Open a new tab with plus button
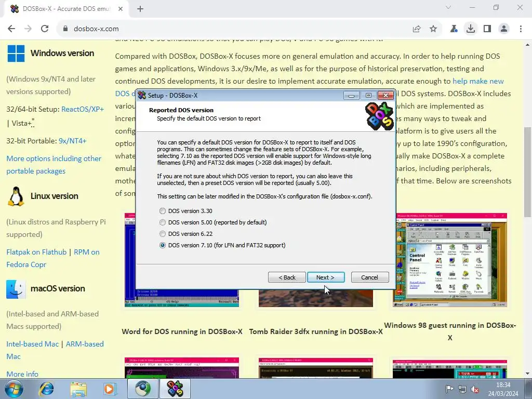 140,9
